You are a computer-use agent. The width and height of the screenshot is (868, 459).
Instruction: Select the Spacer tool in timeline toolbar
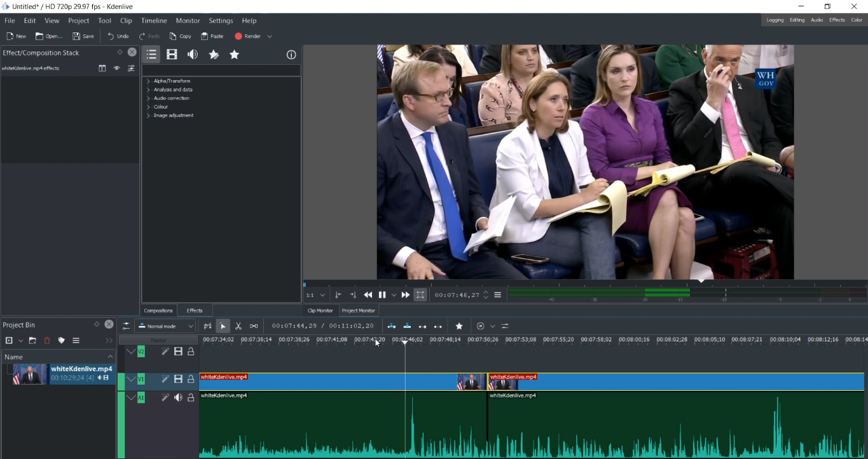click(254, 326)
